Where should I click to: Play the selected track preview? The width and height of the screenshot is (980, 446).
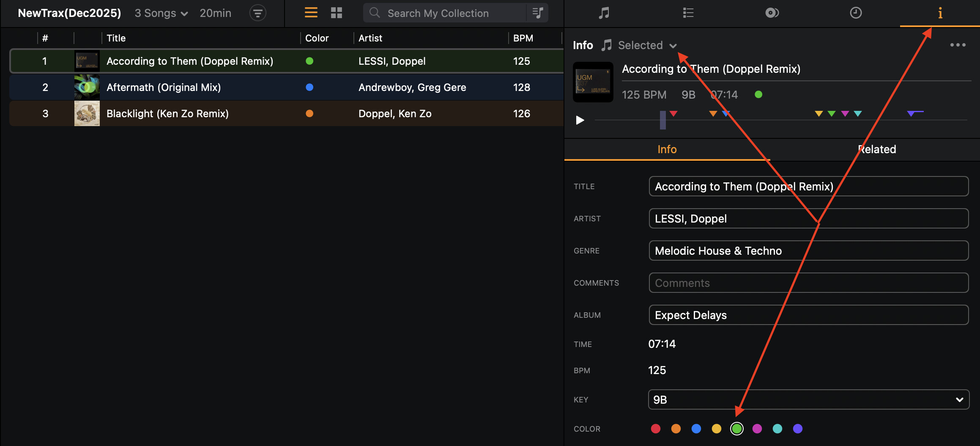(580, 120)
